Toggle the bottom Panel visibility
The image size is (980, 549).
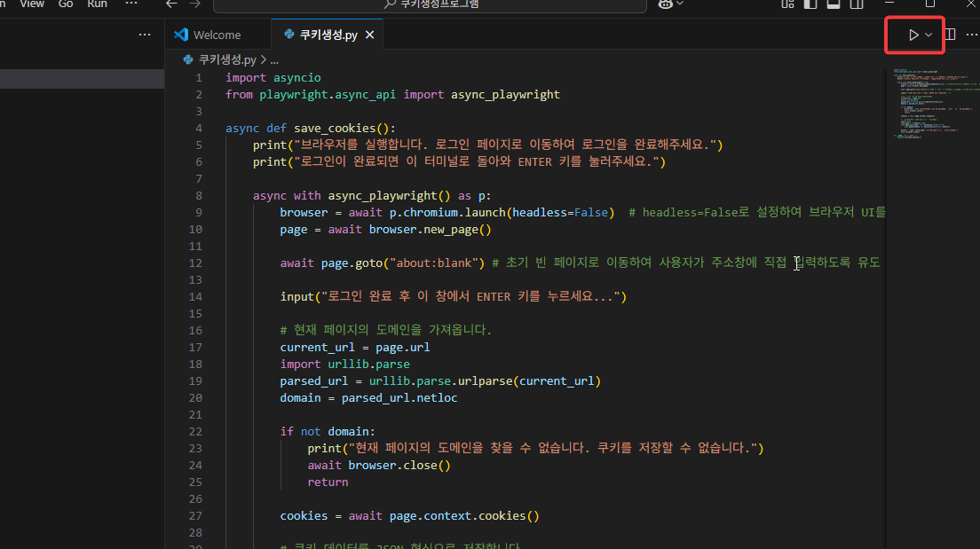[x=833, y=4]
